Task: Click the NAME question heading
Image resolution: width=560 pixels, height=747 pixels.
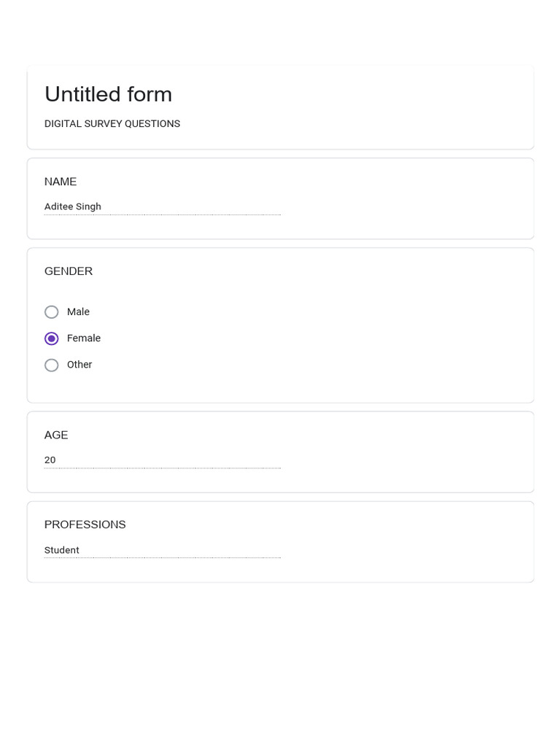Action: pos(61,182)
